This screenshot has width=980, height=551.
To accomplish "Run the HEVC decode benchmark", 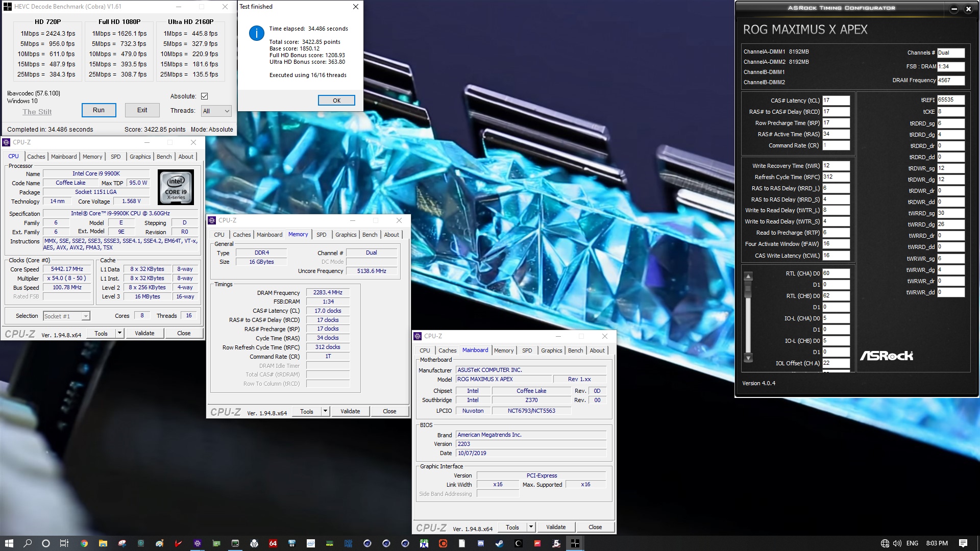I will point(99,110).
